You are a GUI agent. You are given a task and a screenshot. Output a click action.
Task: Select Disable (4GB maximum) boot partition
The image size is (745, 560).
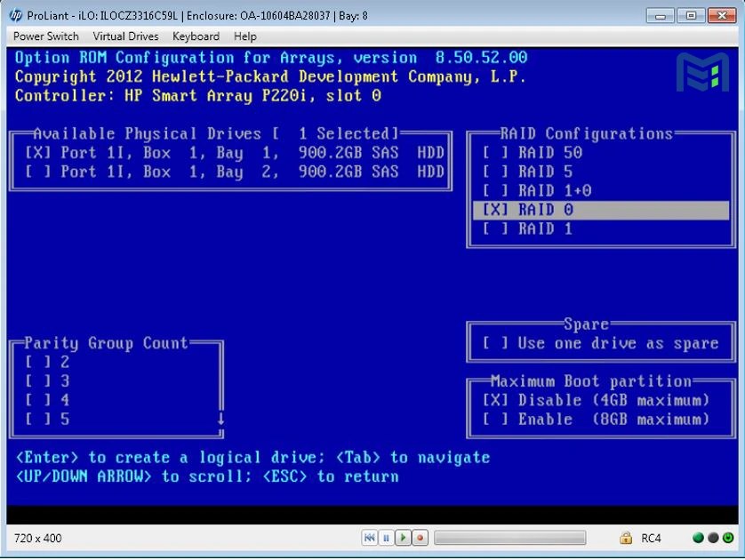tap(596, 400)
